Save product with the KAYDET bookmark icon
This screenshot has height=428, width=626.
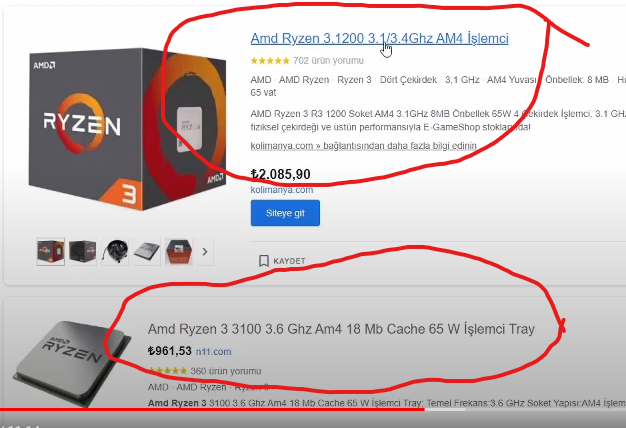[x=263, y=261]
